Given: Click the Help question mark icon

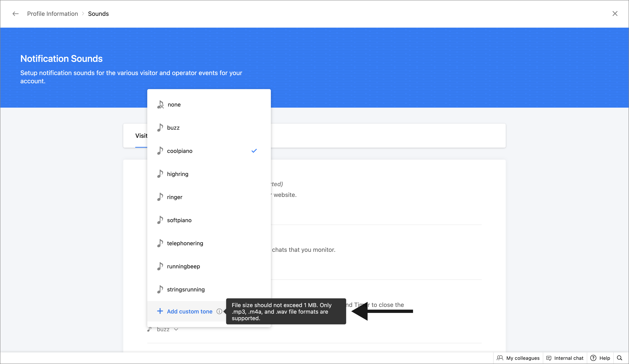Looking at the screenshot, I should click(593, 358).
